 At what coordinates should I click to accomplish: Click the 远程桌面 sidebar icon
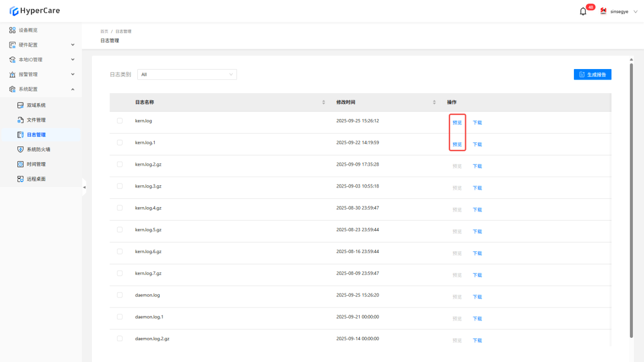[x=20, y=179]
